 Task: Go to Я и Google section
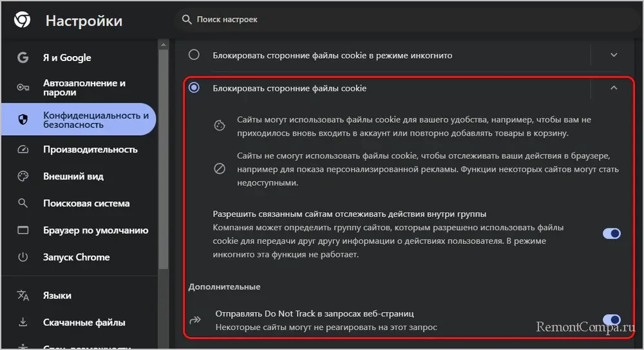pos(67,58)
